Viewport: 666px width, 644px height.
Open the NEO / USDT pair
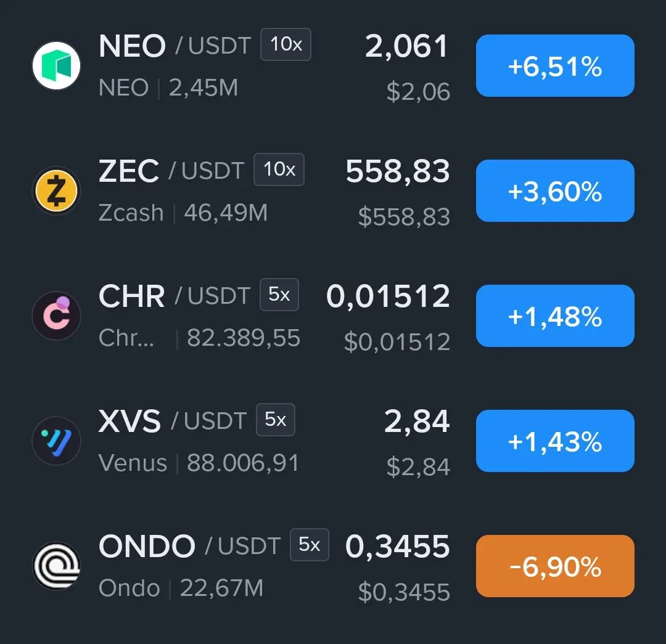[175, 46]
